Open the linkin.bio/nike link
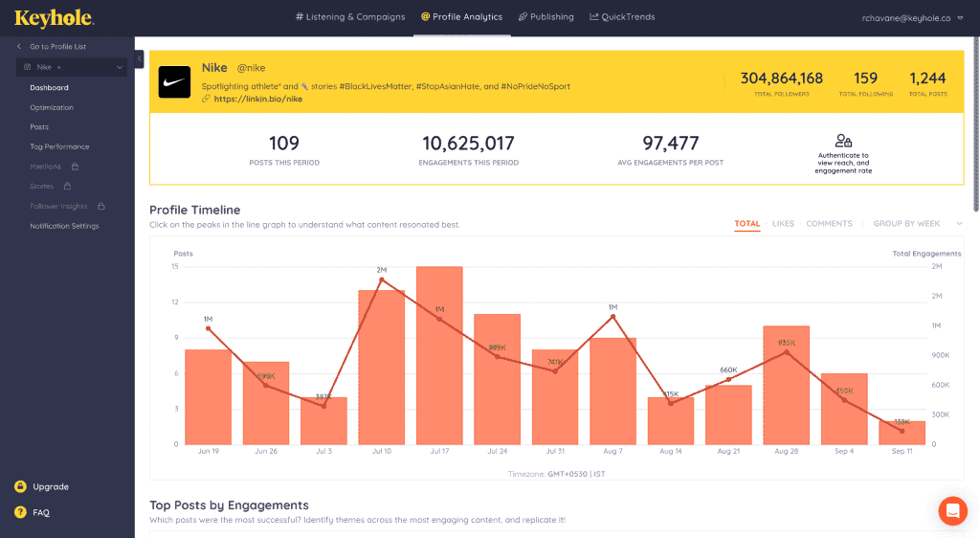Viewport: 980px width, 538px height. (258, 99)
